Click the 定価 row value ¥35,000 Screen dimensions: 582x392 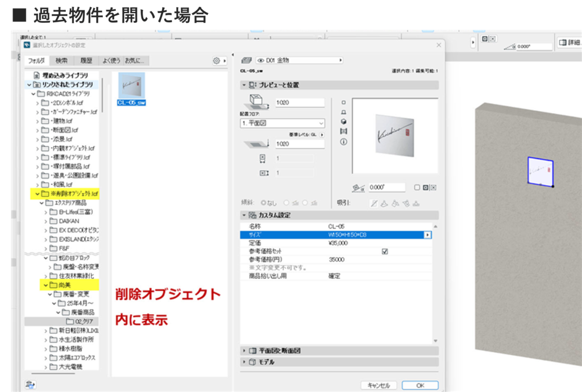pos(338,243)
